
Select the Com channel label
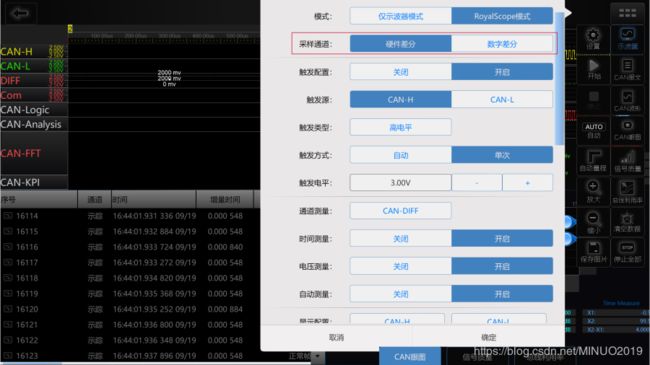11,95
